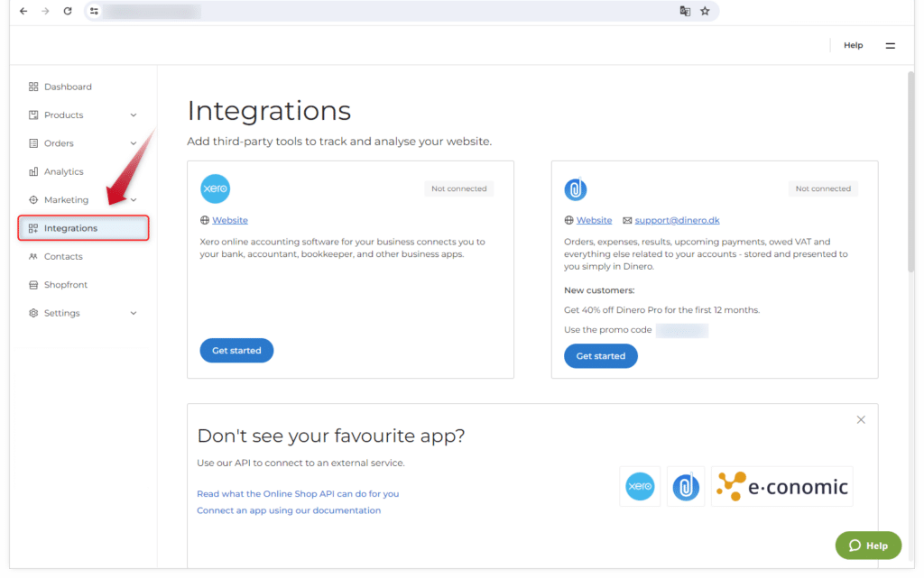The image size is (924, 578).
Task: Open the browser translate icon
Action: (x=685, y=11)
